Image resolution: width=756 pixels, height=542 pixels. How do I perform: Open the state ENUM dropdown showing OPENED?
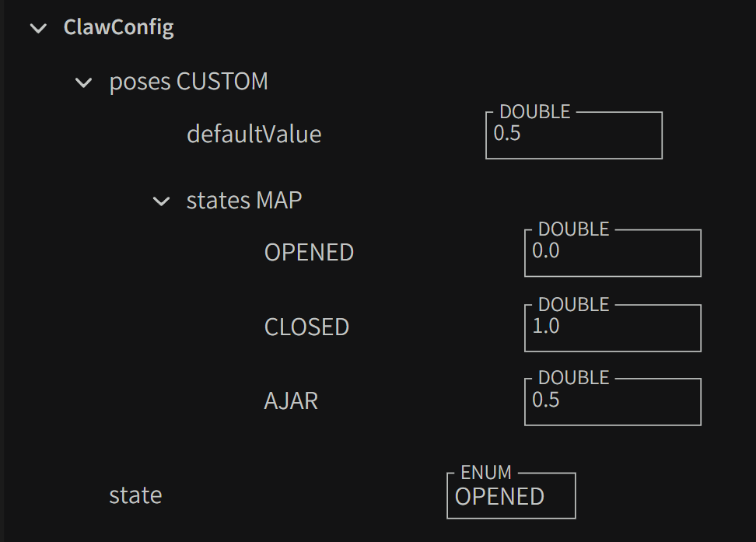click(511, 496)
